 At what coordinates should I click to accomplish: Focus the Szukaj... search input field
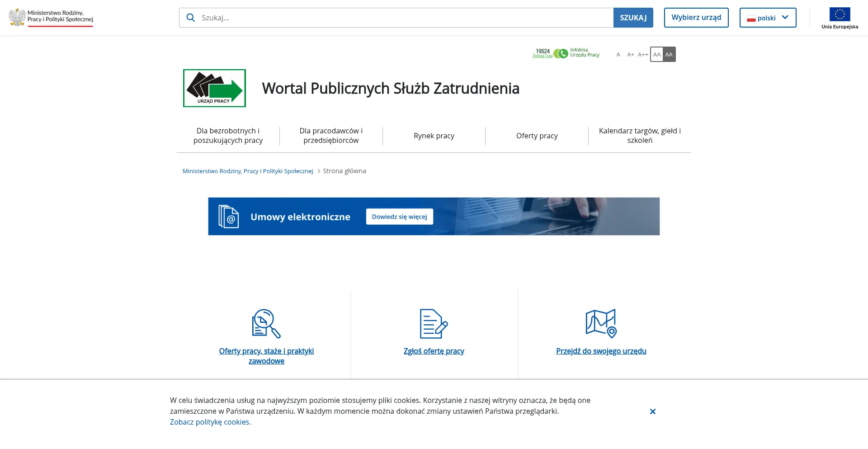[x=396, y=18]
